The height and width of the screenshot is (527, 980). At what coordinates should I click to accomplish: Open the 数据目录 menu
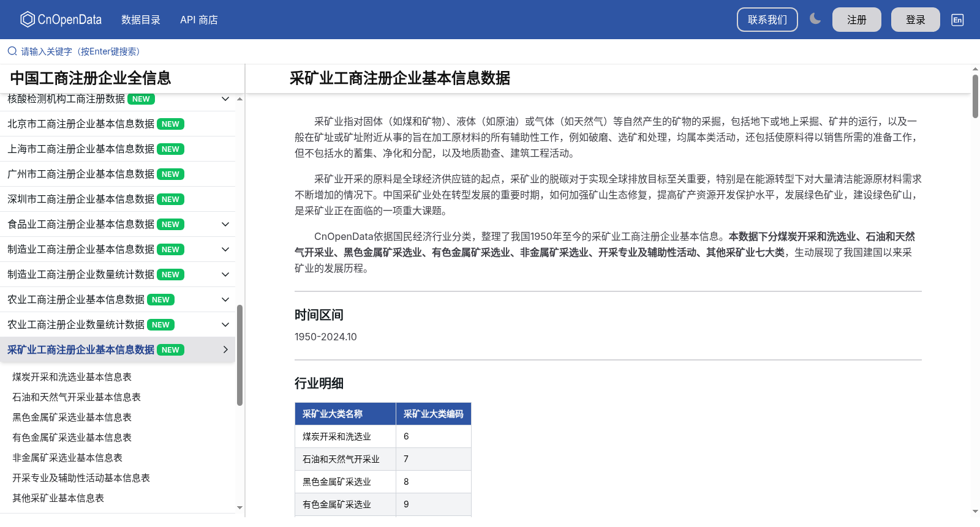pos(141,20)
